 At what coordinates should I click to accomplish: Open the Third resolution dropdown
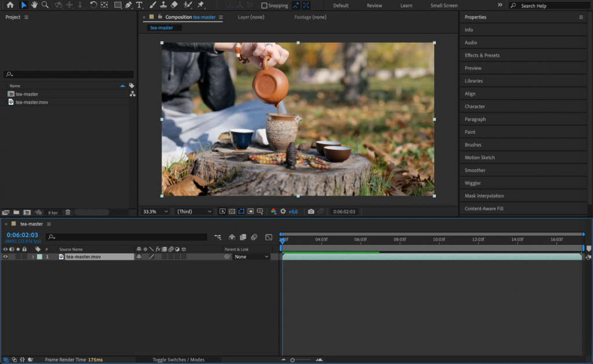coord(193,211)
